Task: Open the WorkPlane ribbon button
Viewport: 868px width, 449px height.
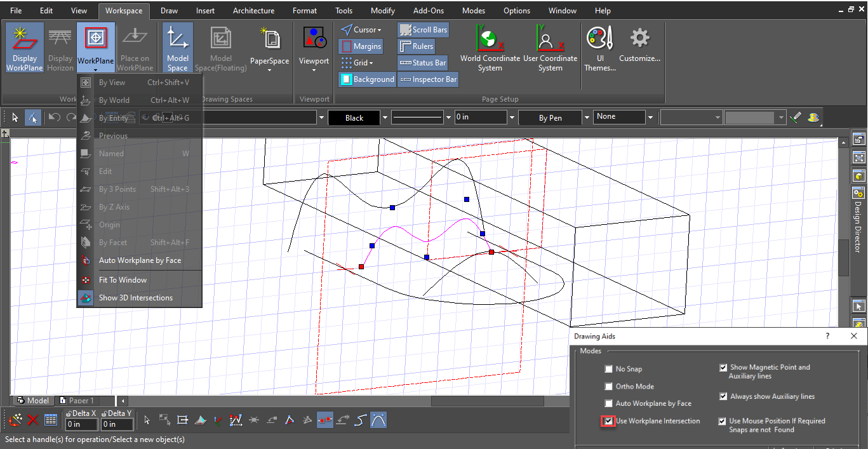Action: click(96, 48)
